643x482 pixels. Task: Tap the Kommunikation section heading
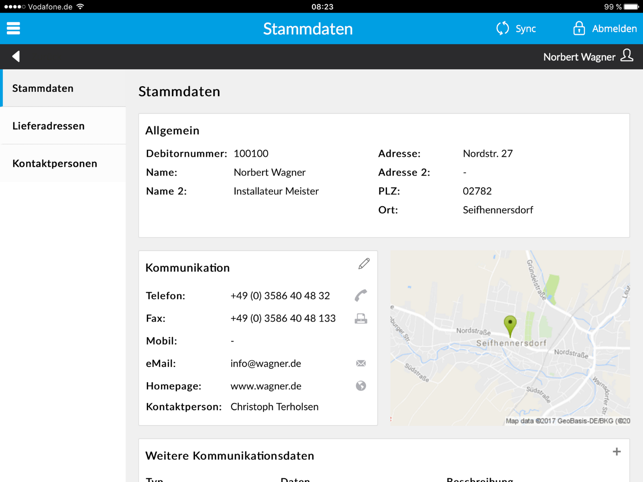(187, 268)
